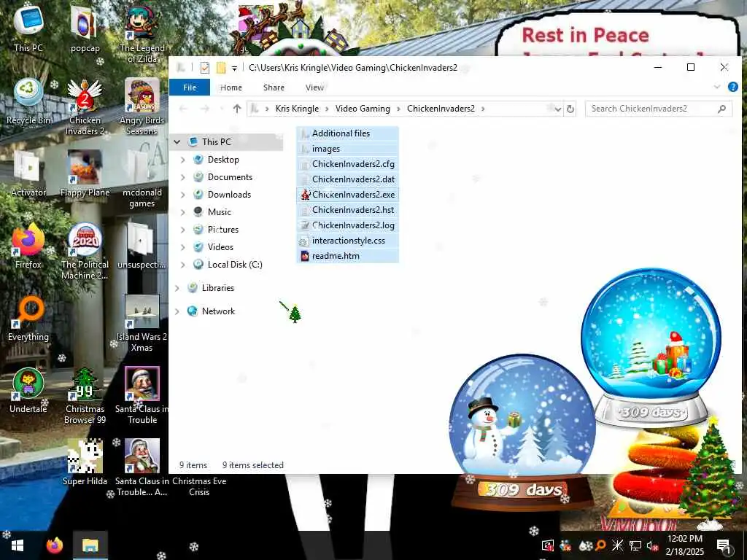Click the New folder quick access icon
Screen dimensions: 747x560
pyautogui.click(x=221, y=68)
